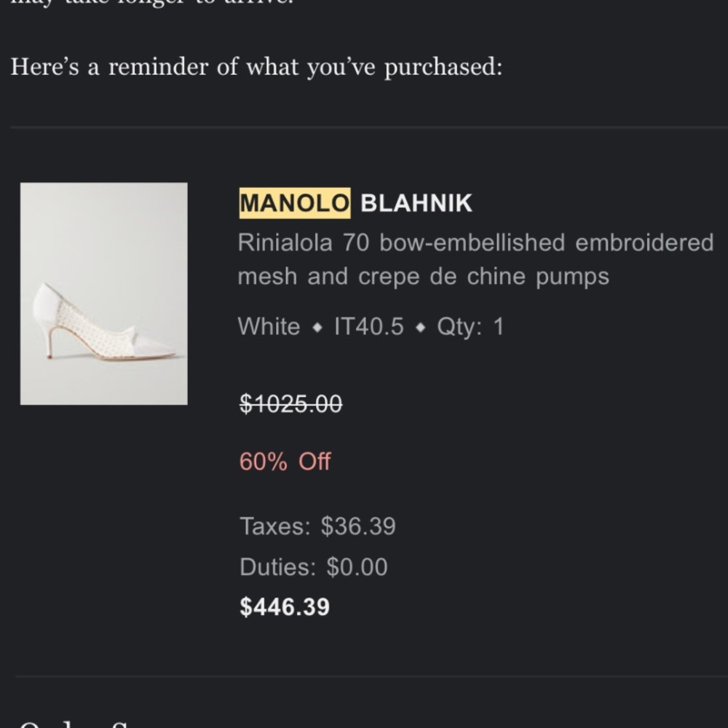
Task: Select the White color label
Action: tap(269, 326)
